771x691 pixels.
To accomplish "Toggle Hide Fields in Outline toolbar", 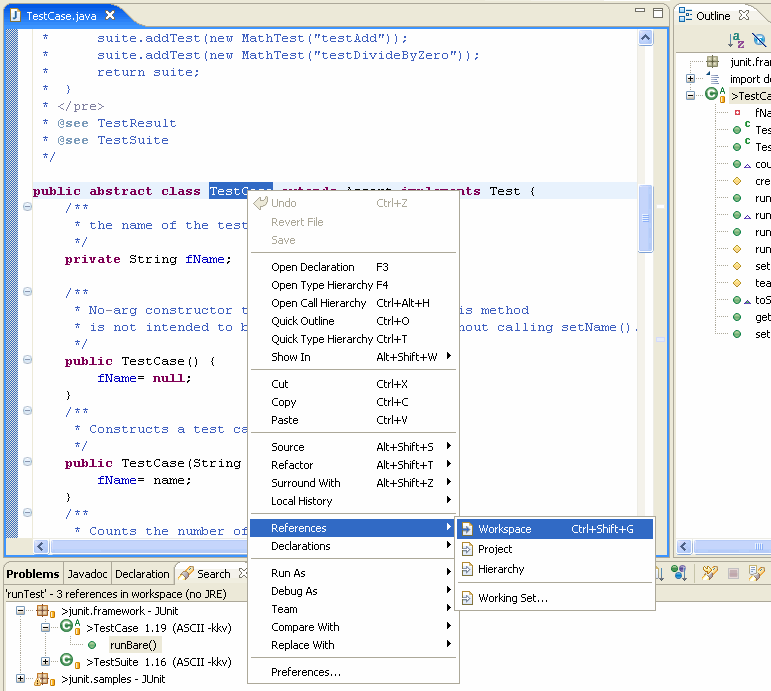I will (x=759, y=40).
